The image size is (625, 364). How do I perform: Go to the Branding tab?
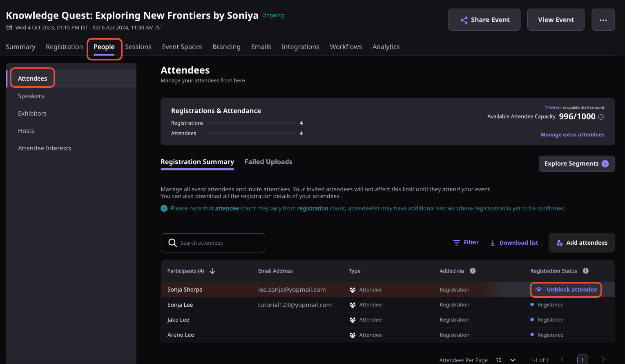(226, 47)
